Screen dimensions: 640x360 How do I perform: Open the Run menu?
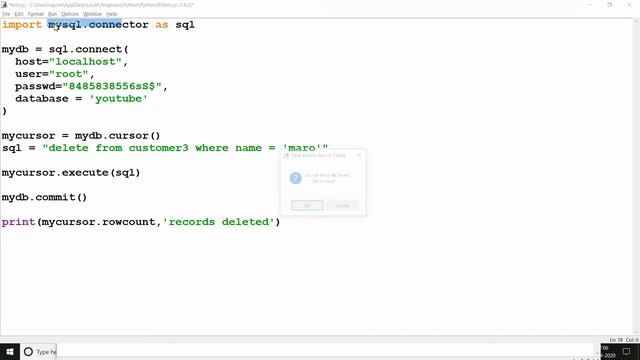coord(52,14)
